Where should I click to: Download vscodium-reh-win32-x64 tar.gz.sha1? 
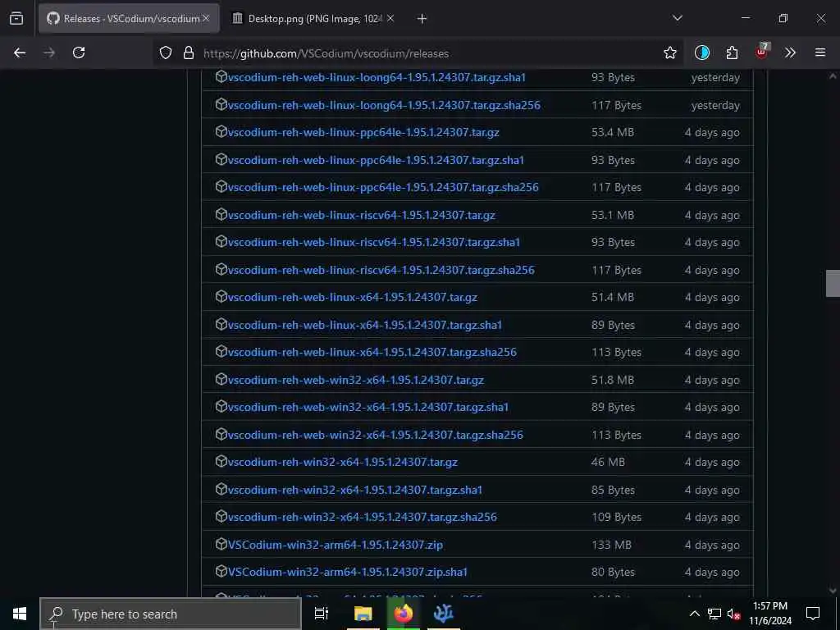355,490
